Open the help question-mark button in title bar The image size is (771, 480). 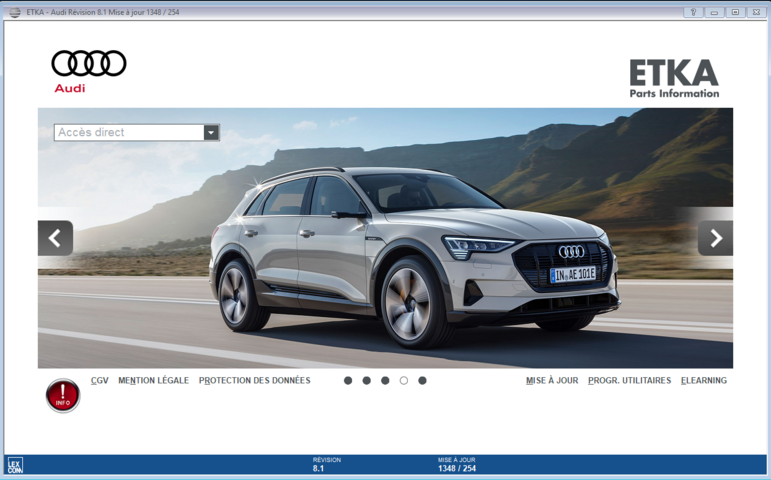pyautogui.click(x=693, y=12)
